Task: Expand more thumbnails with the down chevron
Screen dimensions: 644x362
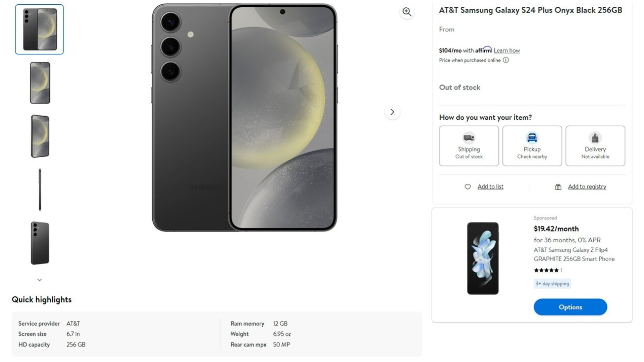Action: [x=39, y=279]
